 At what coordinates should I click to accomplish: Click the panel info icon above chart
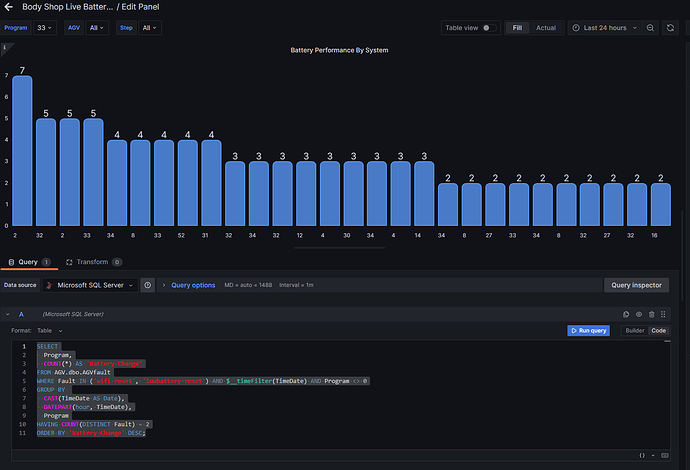pyautogui.click(x=5, y=46)
